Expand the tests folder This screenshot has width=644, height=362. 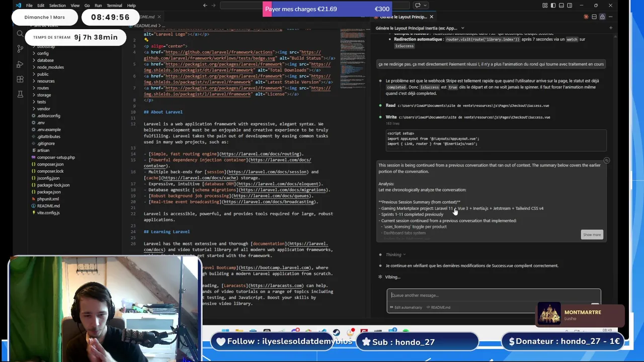pyautogui.click(x=42, y=102)
